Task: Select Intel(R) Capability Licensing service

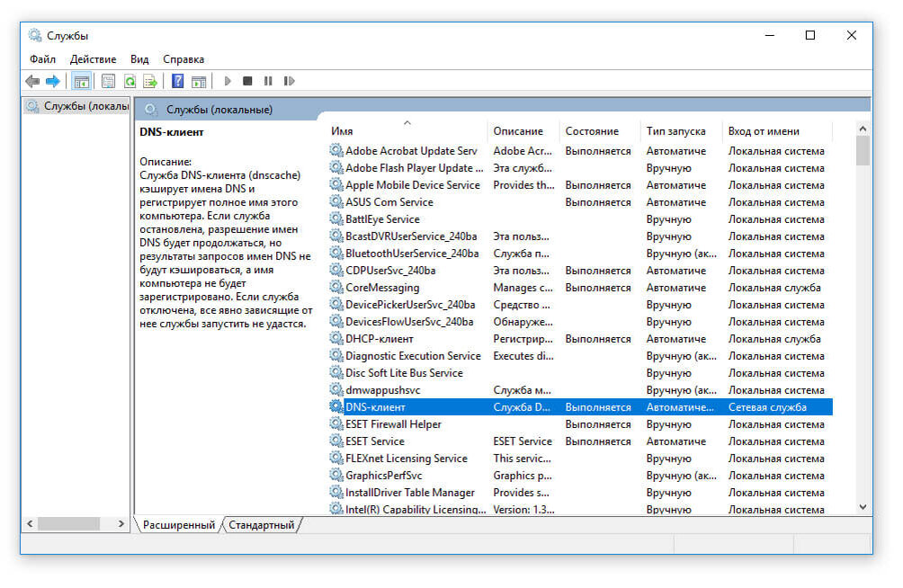Action: (x=580, y=509)
